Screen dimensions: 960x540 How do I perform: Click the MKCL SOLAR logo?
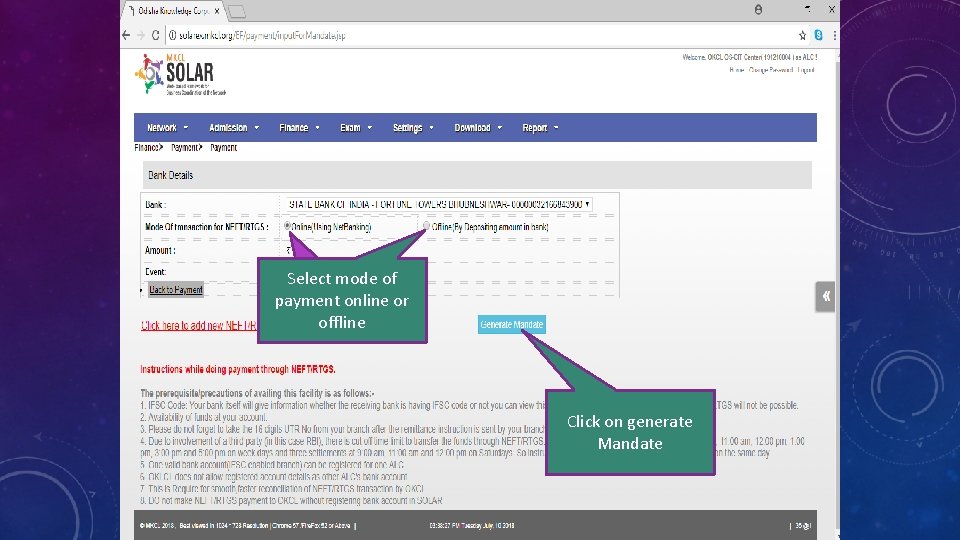180,75
